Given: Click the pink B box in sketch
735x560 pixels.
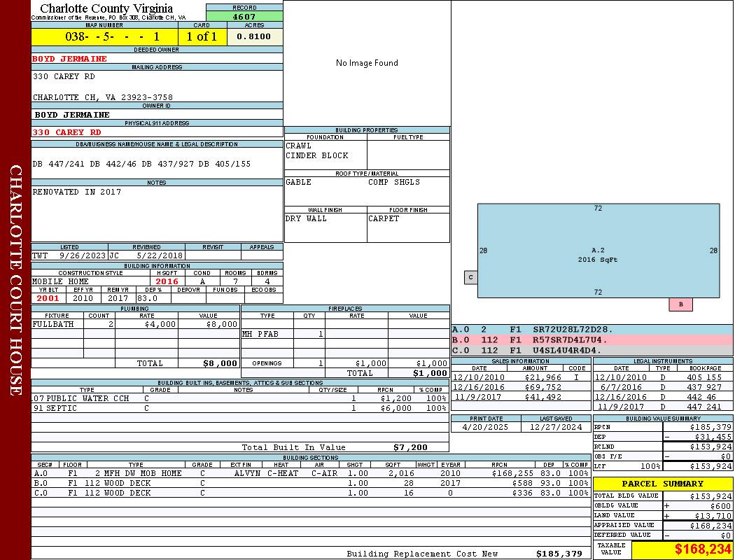Looking at the screenshot, I should pyautogui.click(x=680, y=304).
